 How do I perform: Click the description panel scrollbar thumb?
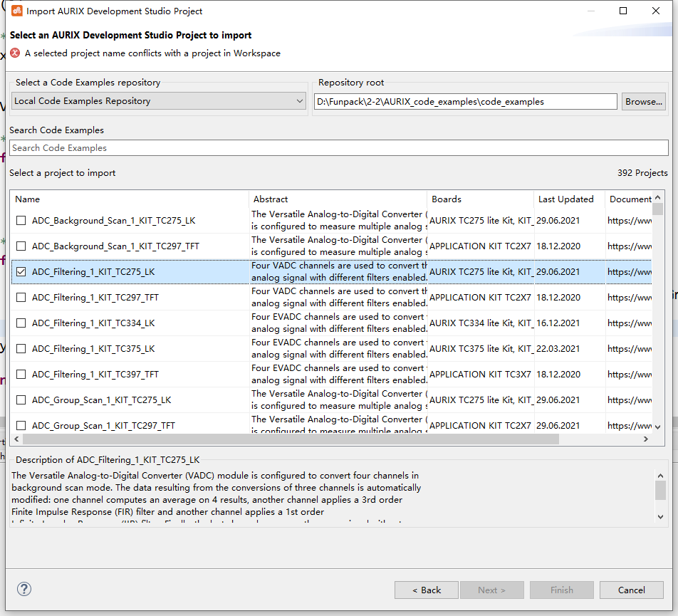[660, 491]
